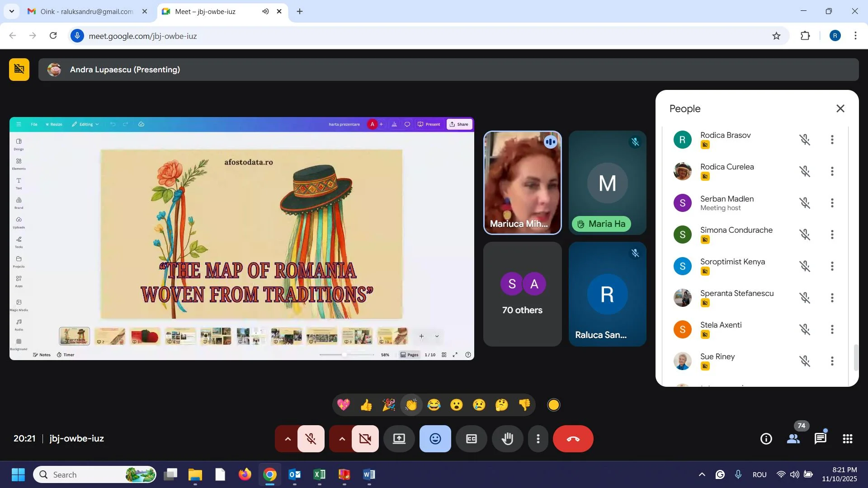Toggle the microphone mute button

(311, 439)
